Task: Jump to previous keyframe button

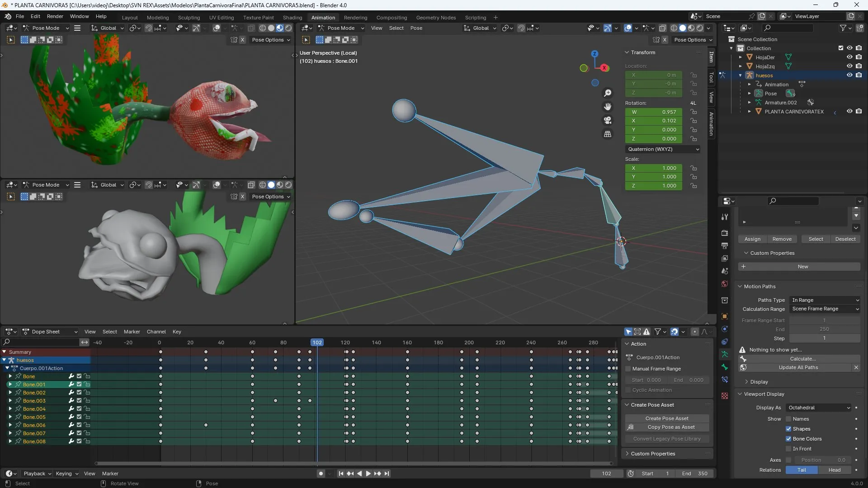Action: click(350, 474)
